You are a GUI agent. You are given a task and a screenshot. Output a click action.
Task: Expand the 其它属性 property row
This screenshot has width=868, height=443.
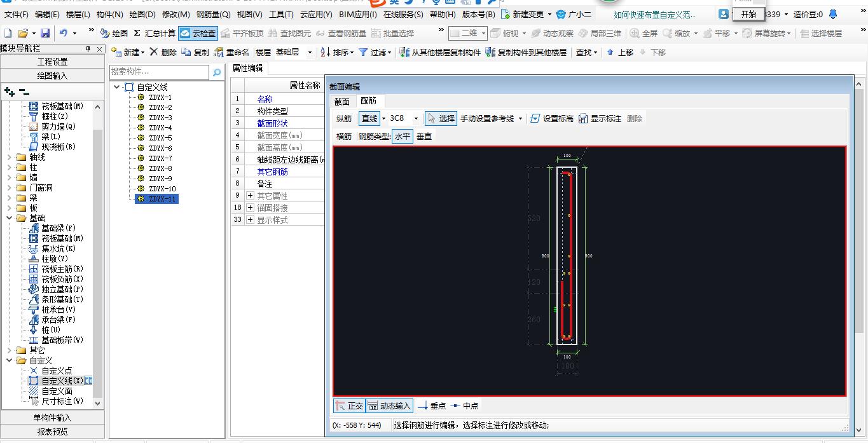[251, 196]
